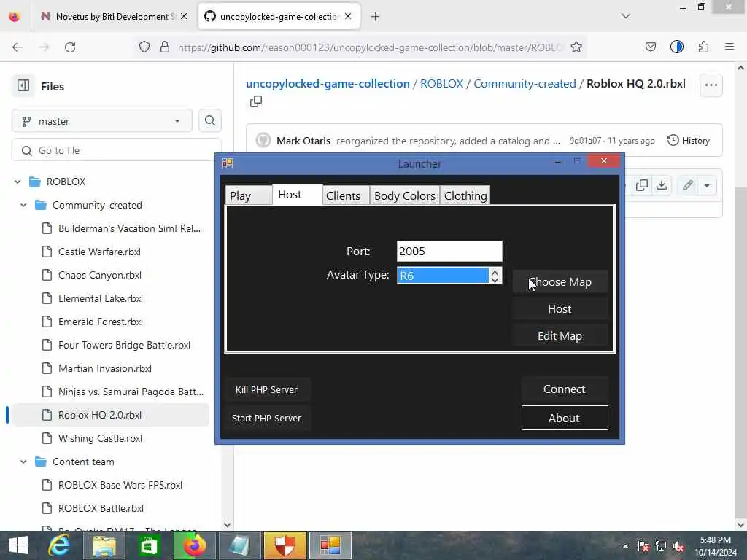Click the Port field showing 2005

449,251
